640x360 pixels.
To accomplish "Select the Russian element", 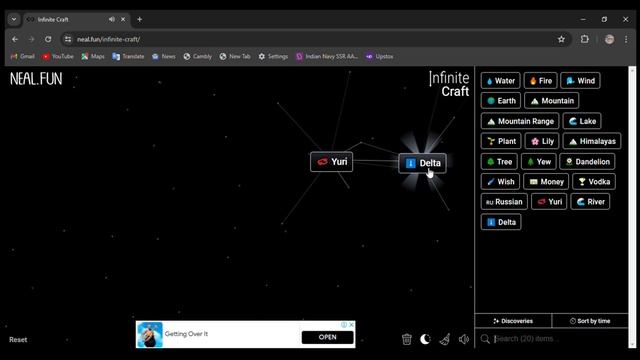I will click(504, 202).
